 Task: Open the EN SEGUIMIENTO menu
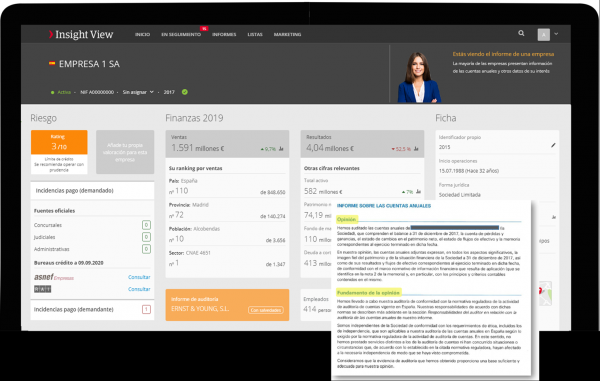coord(181,34)
